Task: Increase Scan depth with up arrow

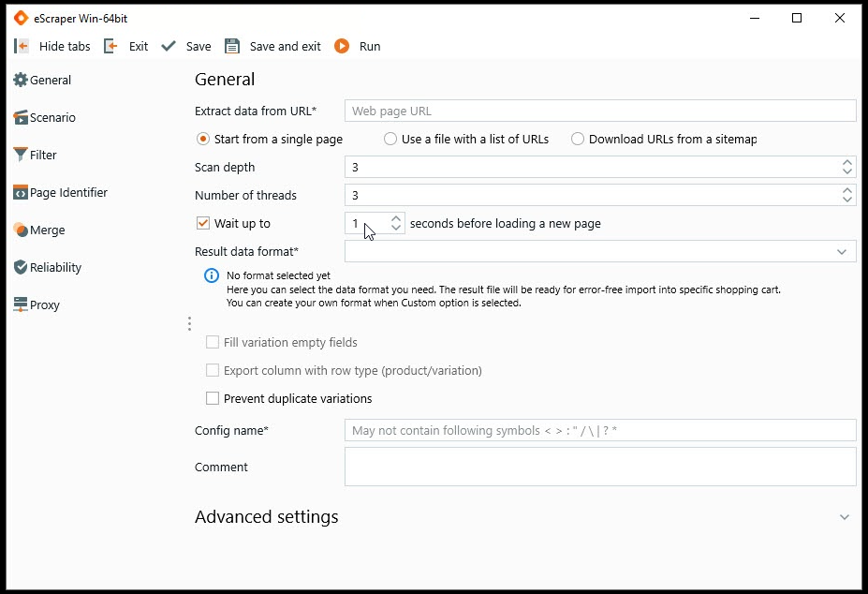Action: pos(847,162)
